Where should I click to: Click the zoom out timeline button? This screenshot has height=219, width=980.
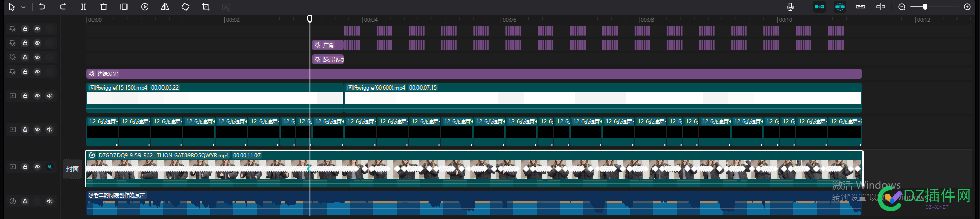click(902, 7)
